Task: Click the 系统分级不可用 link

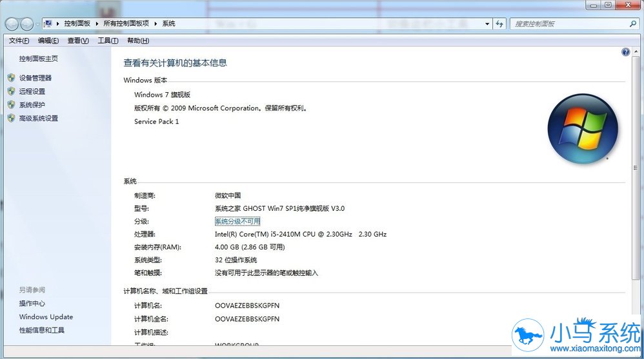Action: (x=237, y=221)
